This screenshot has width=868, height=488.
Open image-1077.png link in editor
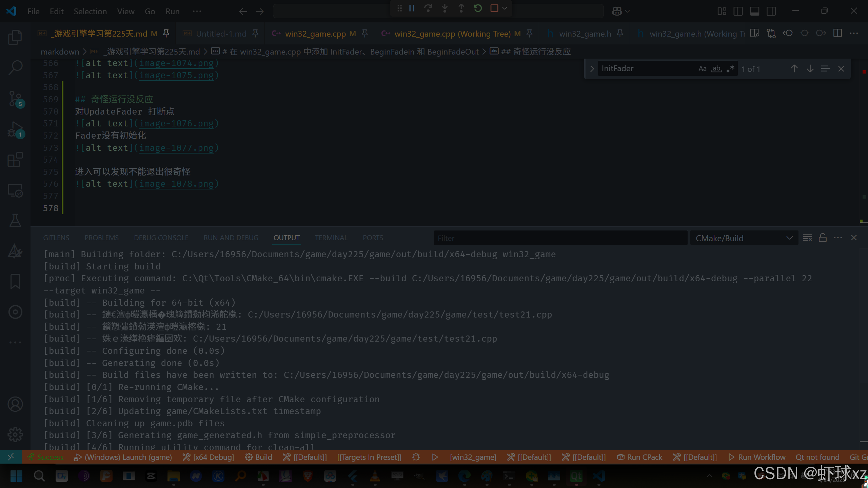pyautogui.click(x=176, y=148)
